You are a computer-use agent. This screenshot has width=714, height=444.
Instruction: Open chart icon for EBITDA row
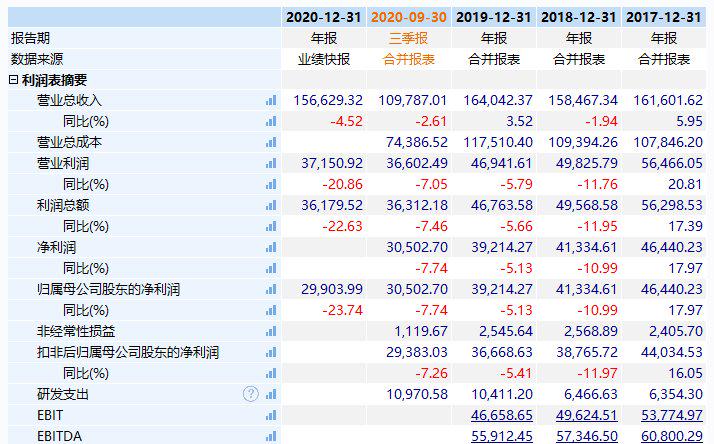coord(270,436)
